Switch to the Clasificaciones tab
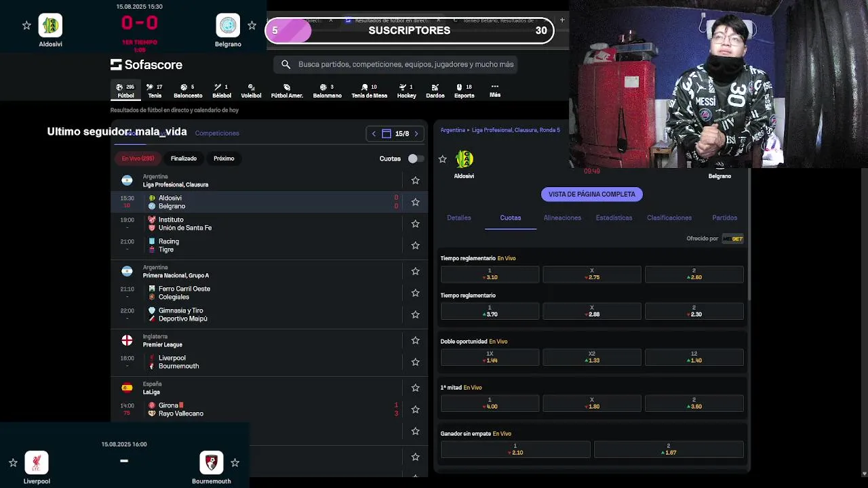 coord(669,218)
